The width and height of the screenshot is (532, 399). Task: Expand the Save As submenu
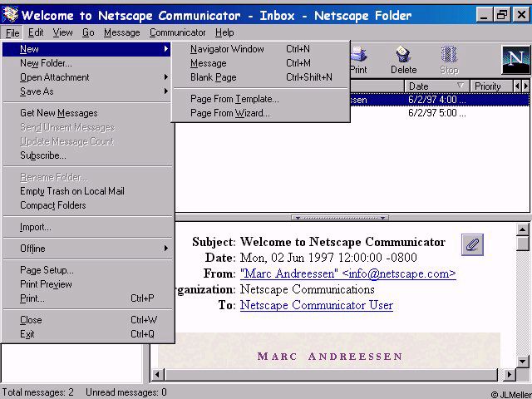click(x=86, y=91)
